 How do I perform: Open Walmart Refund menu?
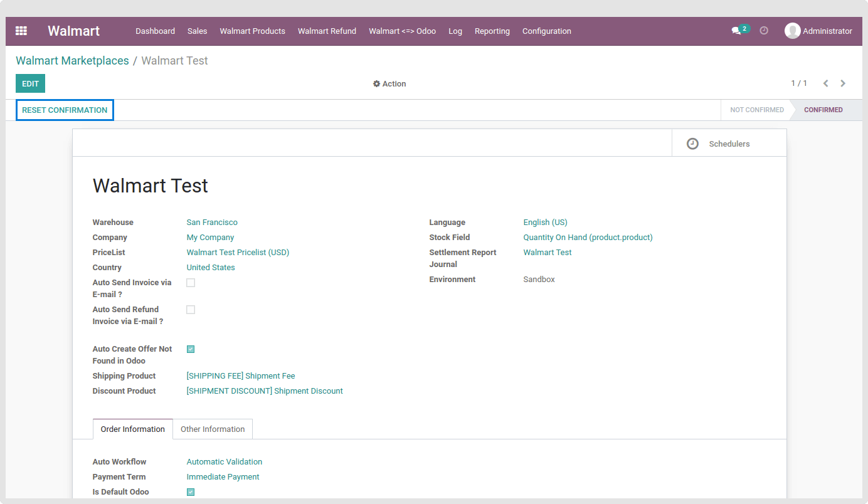click(327, 31)
